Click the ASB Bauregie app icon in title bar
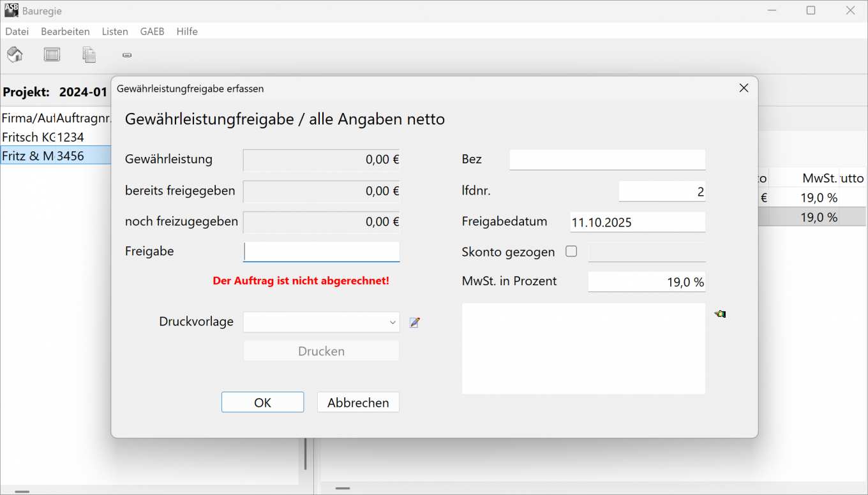 [11, 10]
